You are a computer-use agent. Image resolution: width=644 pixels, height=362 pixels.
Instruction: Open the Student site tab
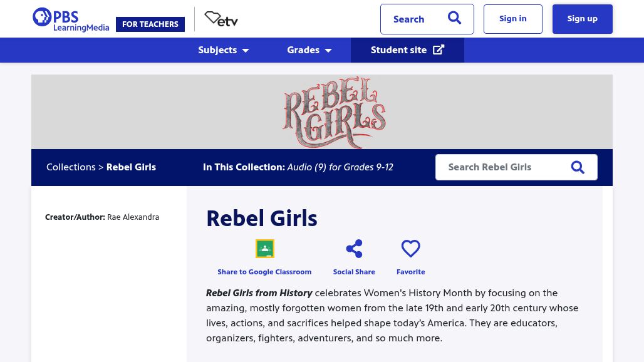click(x=398, y=50)
